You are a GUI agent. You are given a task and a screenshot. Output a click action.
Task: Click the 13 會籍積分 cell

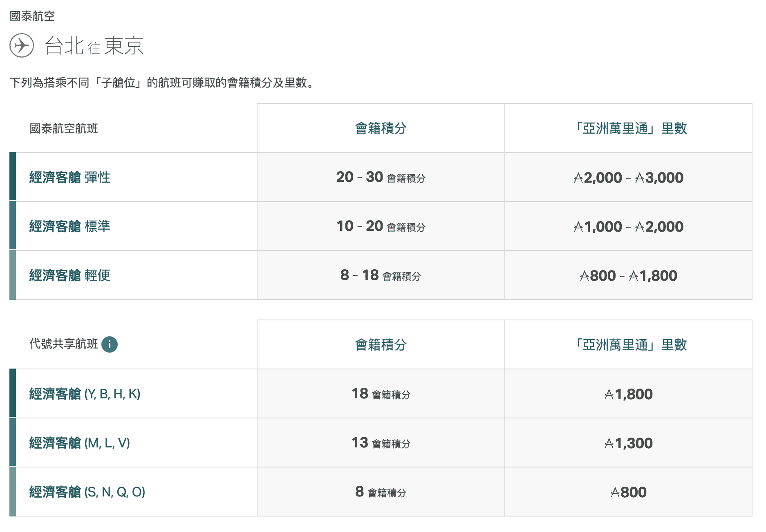(381, 443)
